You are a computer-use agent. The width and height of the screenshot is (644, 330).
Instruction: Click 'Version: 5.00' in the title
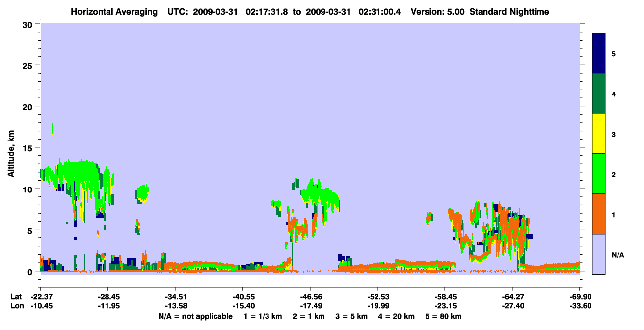(436, 12)
